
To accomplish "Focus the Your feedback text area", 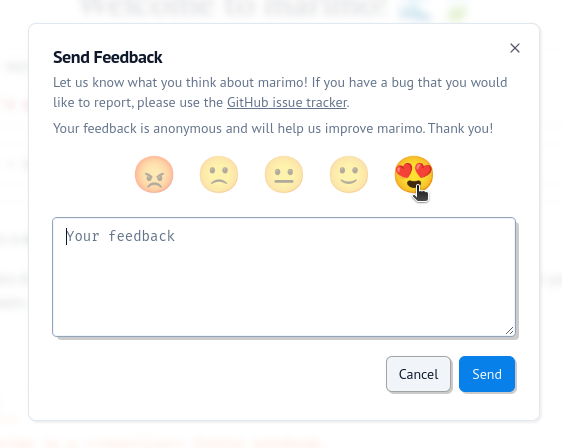I will tap(284, 277).
